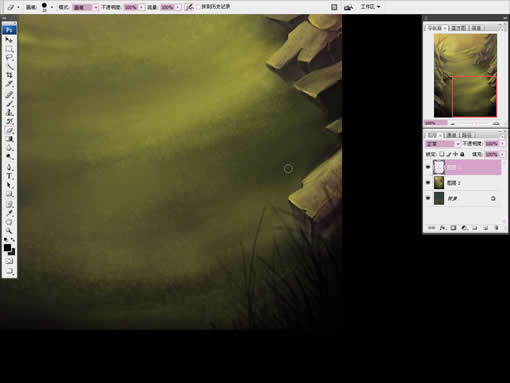Click the layer style fx icon
This screenshot has height=383, width=510.
[442, 228]
